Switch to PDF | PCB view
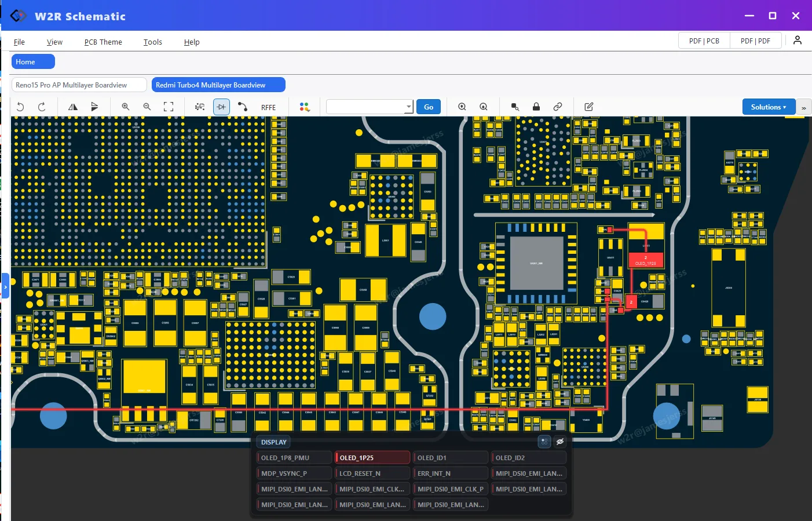812x521 pixels. pos(704,41)
